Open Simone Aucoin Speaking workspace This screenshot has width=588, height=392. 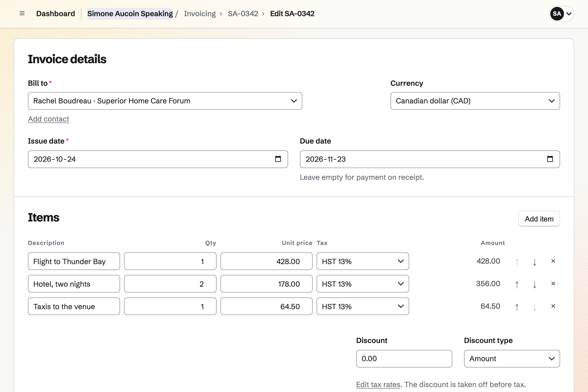(130, 13)
